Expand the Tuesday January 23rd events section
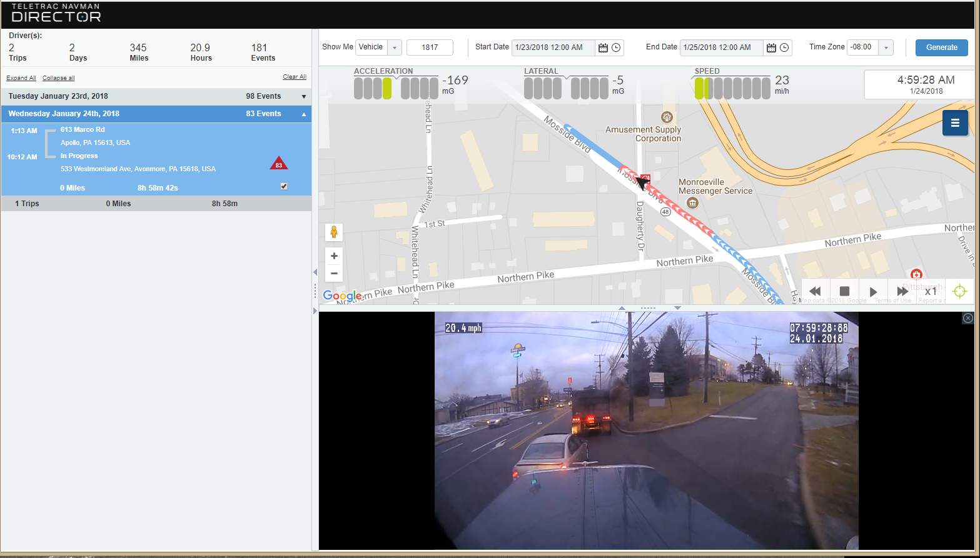 pyautogui.click(x=303, y=96)
